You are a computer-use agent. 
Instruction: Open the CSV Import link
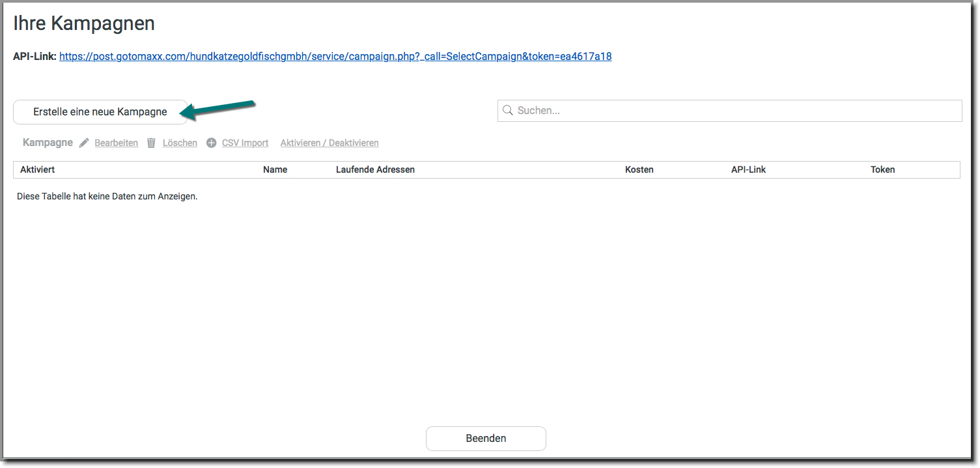click(x=245, y=143)
